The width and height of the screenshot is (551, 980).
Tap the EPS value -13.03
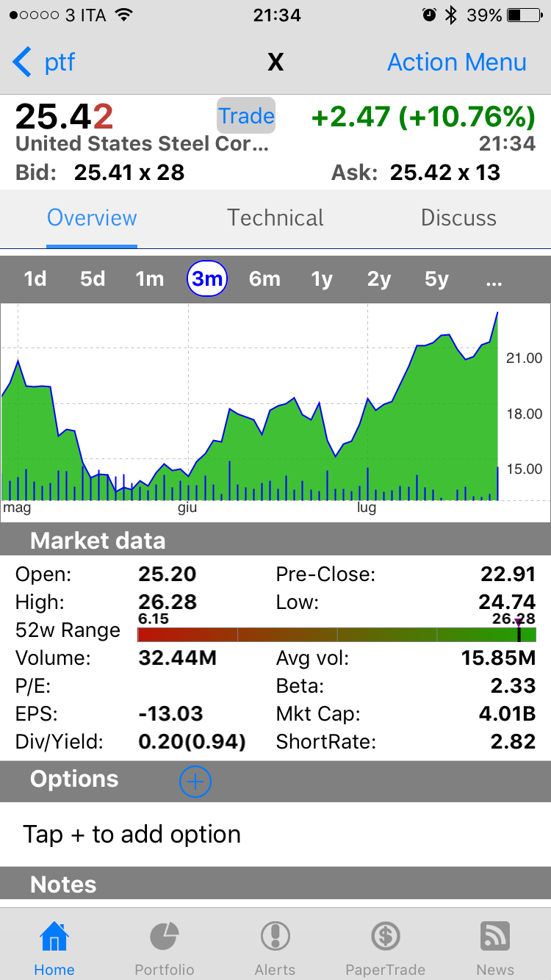coord(171,714)
